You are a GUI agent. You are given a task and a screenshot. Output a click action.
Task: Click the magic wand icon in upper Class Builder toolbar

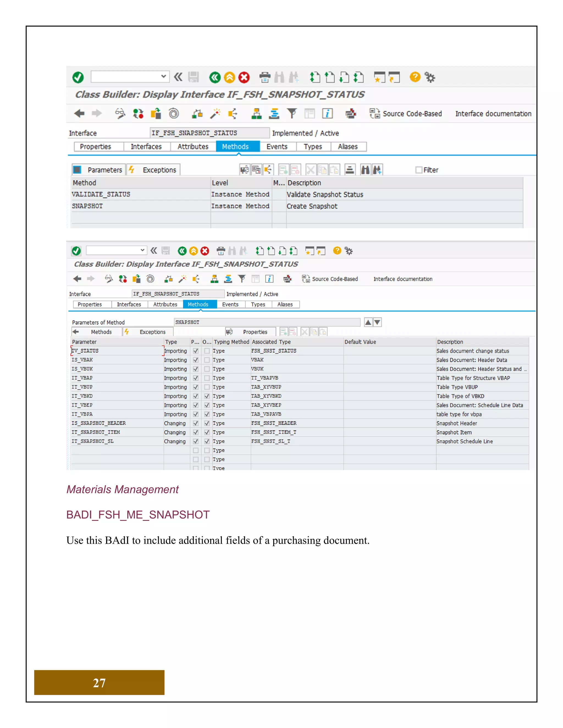[216, 113]
